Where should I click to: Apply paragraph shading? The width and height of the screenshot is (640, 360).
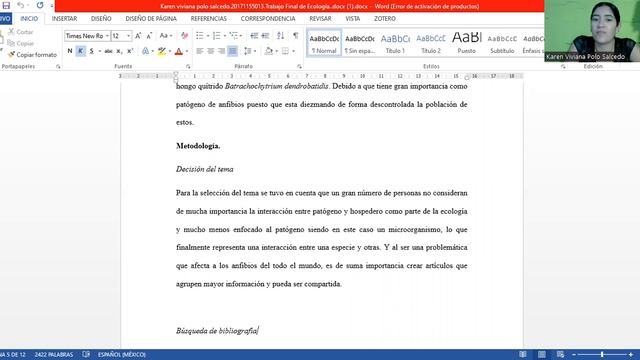tap(269, 51)
